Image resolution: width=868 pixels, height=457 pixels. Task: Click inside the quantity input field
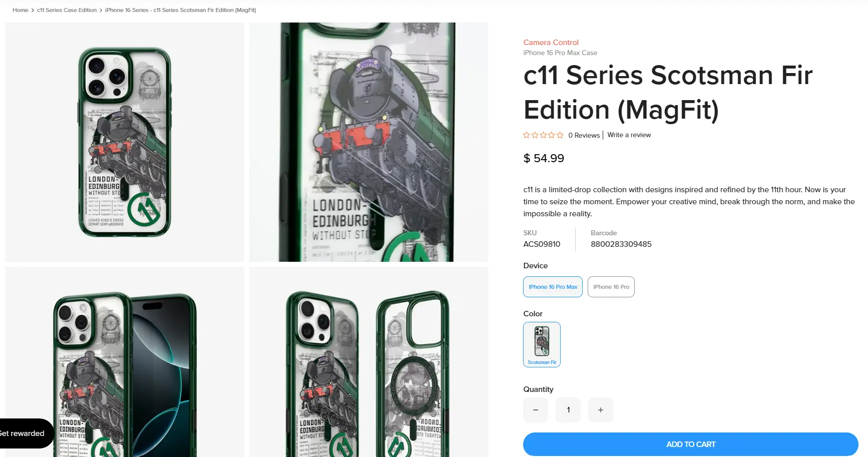coord(568,409)
